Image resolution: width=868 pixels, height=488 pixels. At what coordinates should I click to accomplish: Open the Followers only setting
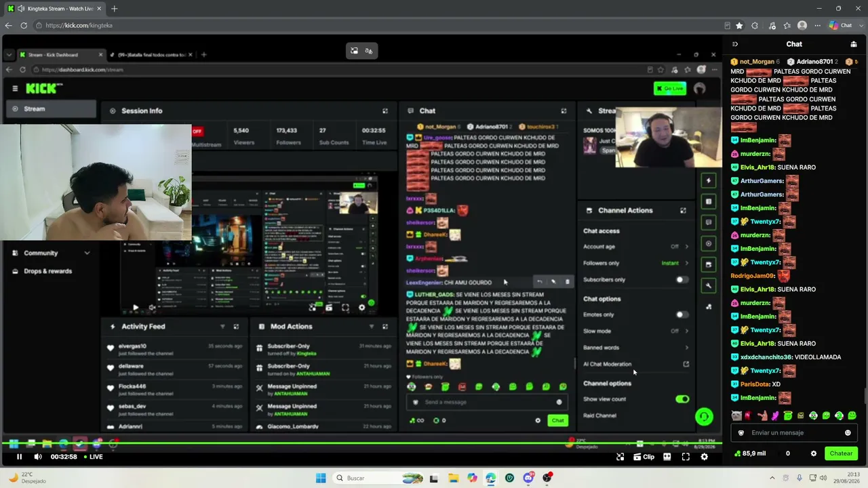636,263
